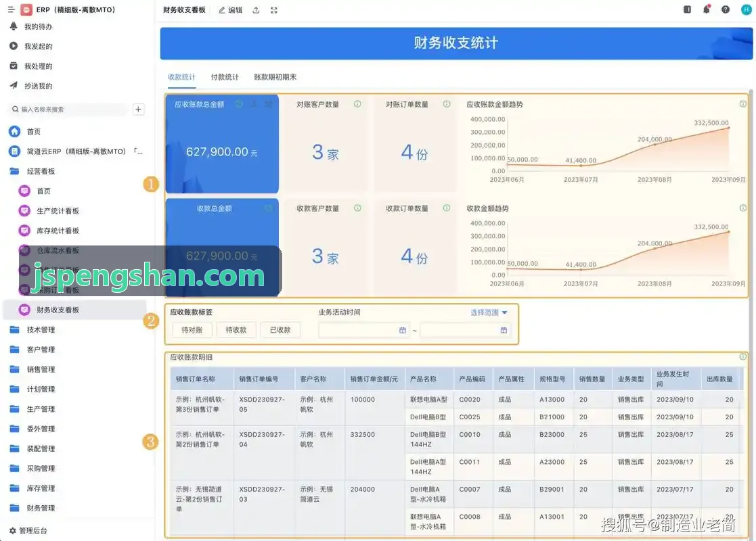Expand the 装配管理 folder
This screenshot has height=541, width=756.
tap(32, 448)
